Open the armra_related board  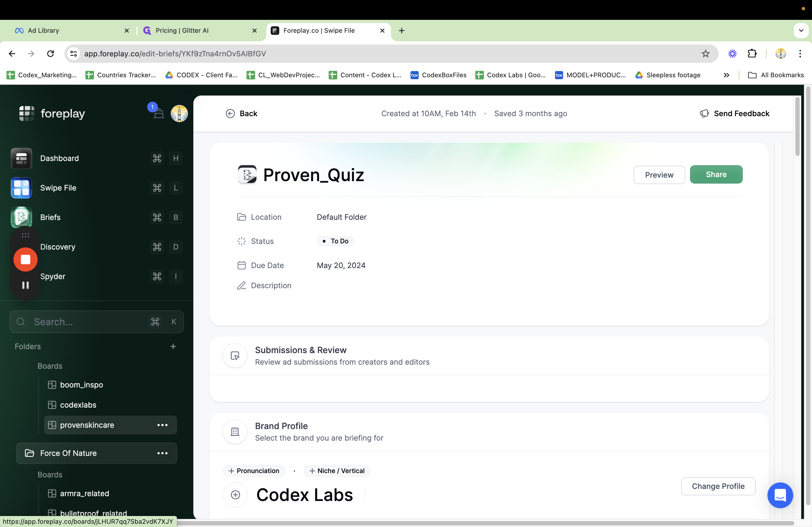[84, 493]
